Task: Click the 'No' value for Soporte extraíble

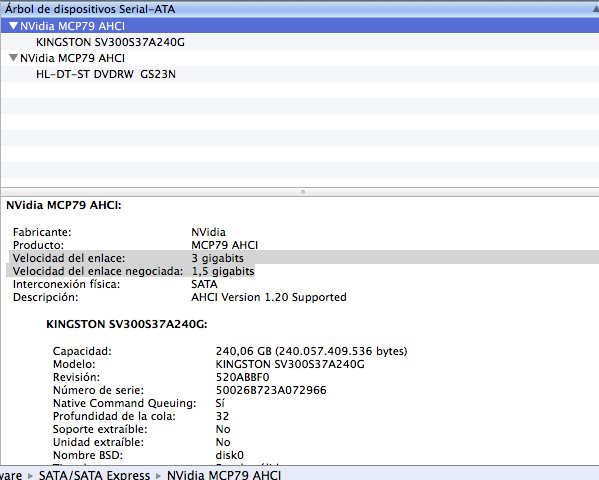Action: (x=223, y=429)
